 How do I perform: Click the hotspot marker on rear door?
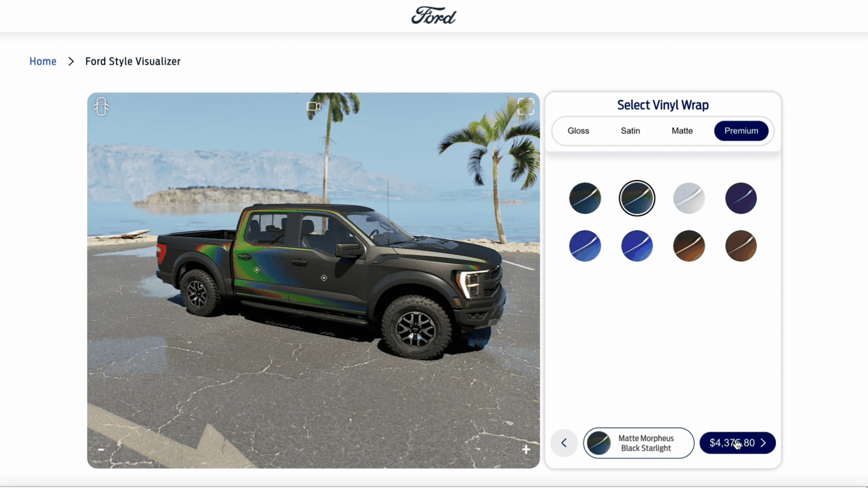pyautogui.click(x=257, y=270)
